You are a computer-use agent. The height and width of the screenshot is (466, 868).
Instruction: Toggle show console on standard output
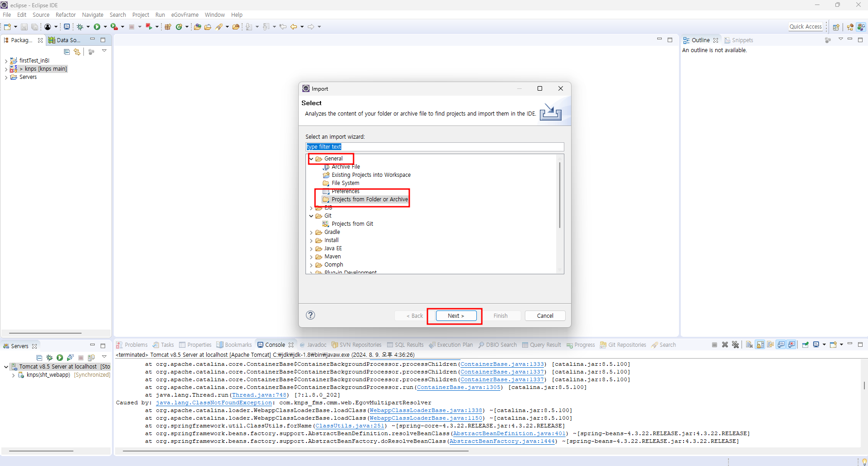point(781,345)
